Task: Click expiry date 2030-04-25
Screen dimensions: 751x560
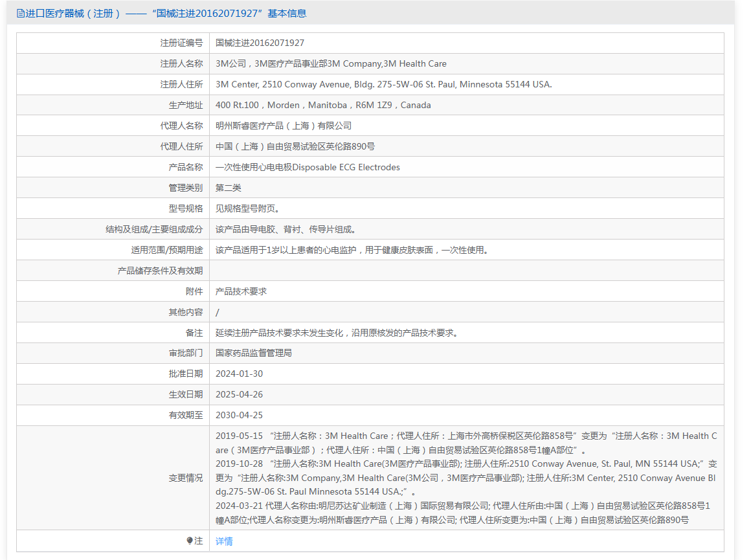Action: [239, 415]
